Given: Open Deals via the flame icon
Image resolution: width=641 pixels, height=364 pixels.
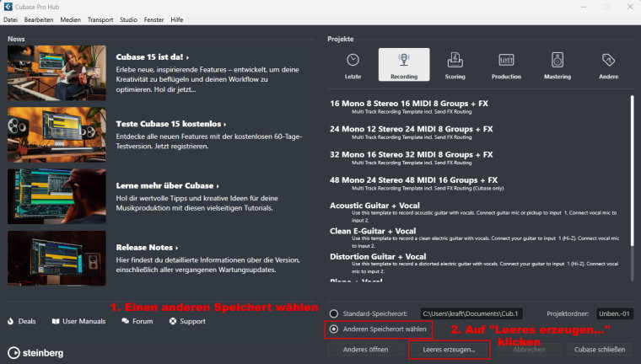Looking at the screenshot, I should [x=11, y=321].
